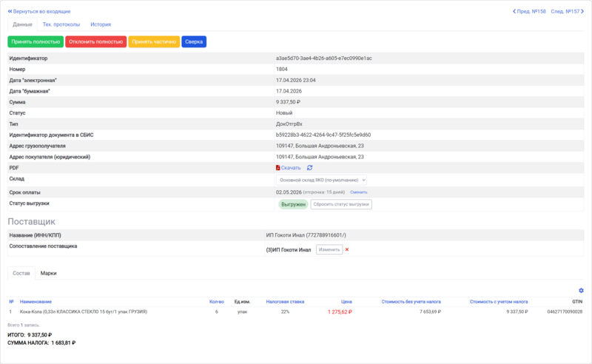Click the Изменить supplier button

(x=329, y=249)
